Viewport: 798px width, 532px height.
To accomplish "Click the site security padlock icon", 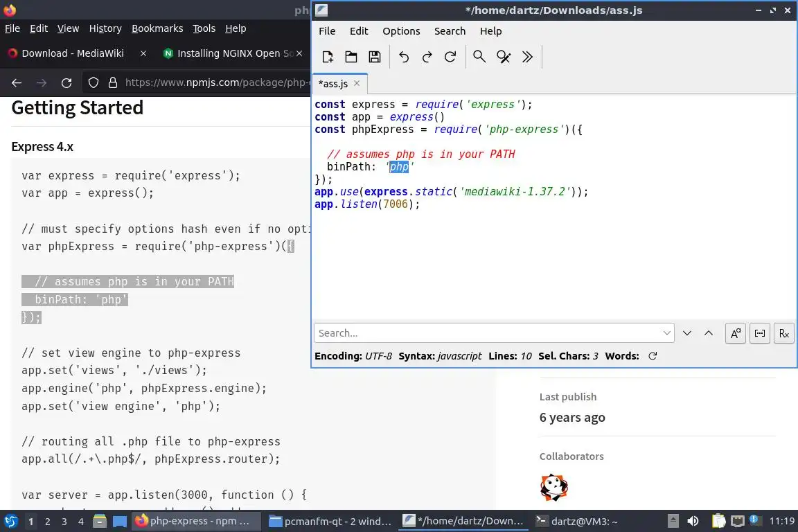I will 113,82.
